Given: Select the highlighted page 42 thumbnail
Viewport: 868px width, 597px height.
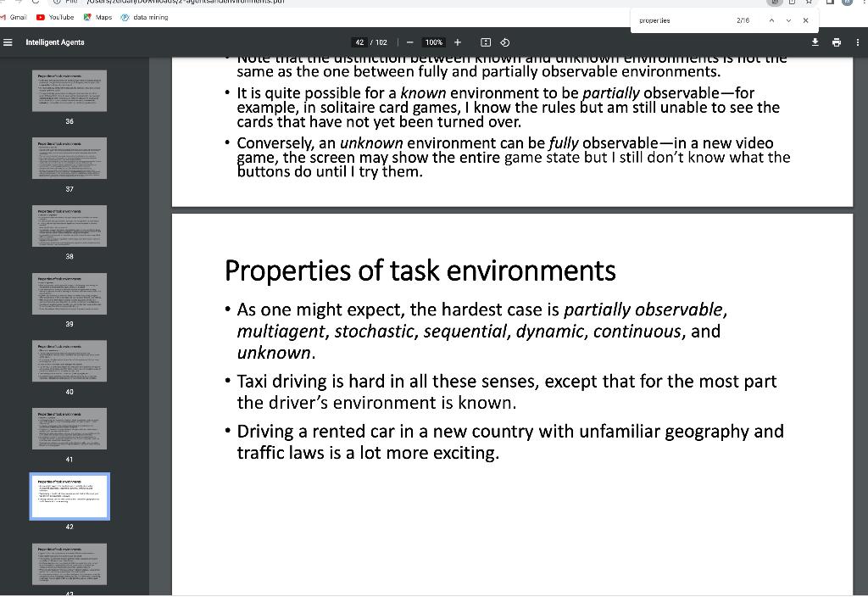Looking at the screenshot, I should (x=70, y=496).
